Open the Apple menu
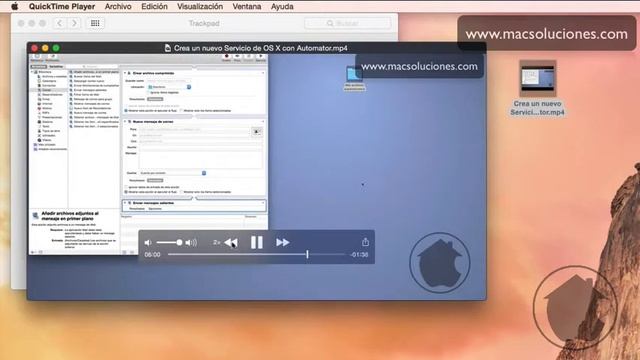Screen dimensions: 640x360 15,6
